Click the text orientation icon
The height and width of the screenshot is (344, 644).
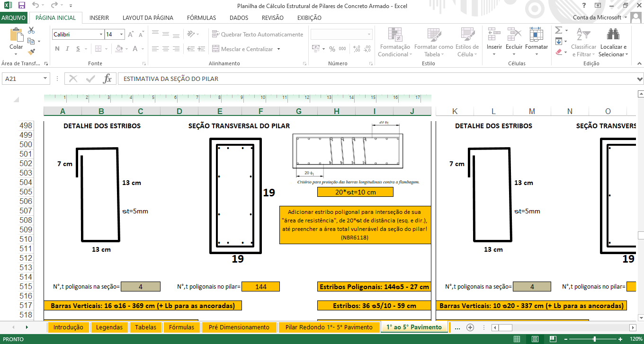point(191,34)
